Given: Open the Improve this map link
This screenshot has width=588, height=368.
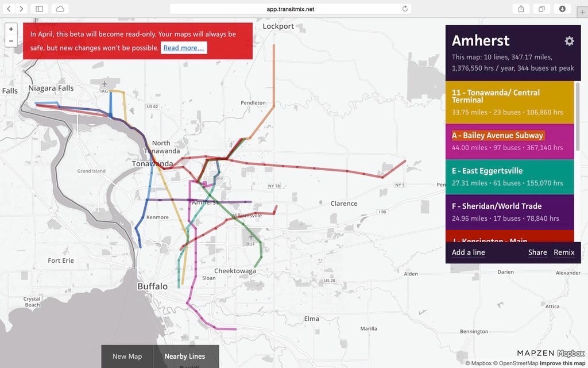Looking at the screenshot, I should coord(562,363).
